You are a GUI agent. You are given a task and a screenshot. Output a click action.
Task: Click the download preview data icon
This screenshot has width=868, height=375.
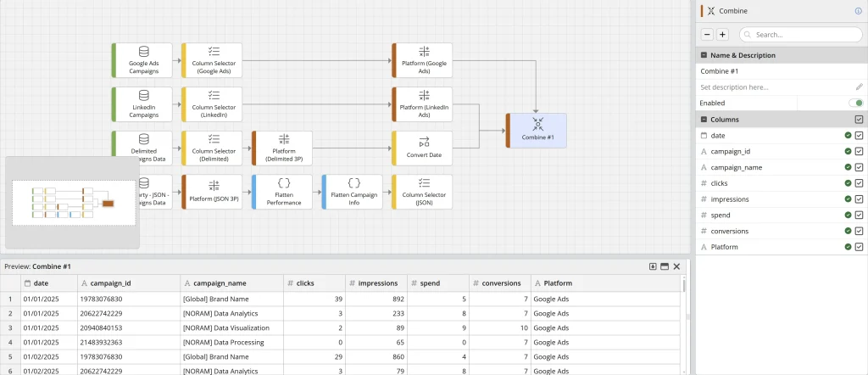tap(654, 266)
